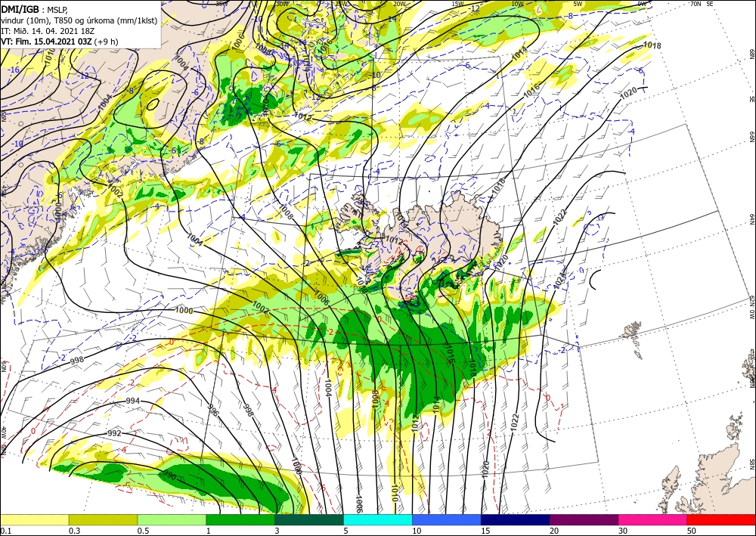Click the '5W' longitude label
756x536 pixels.
[578, 4]
